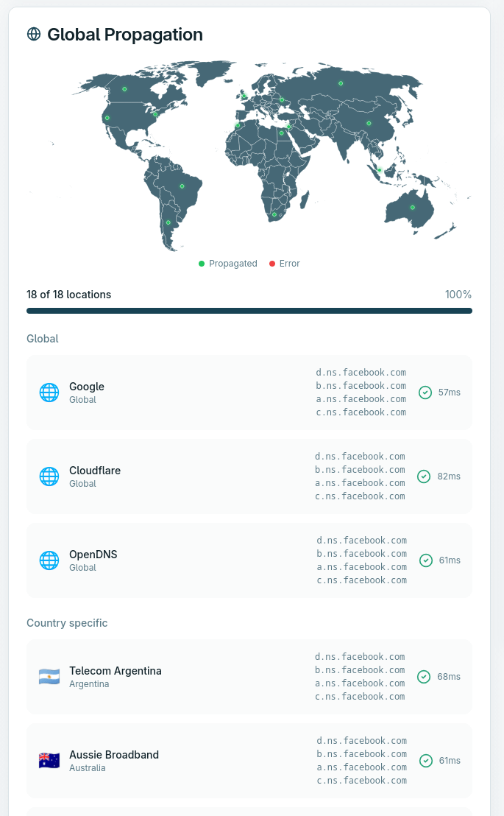Click the Brazil marker on the world map
Screen dimensions: 504x816
click(182, 186)
